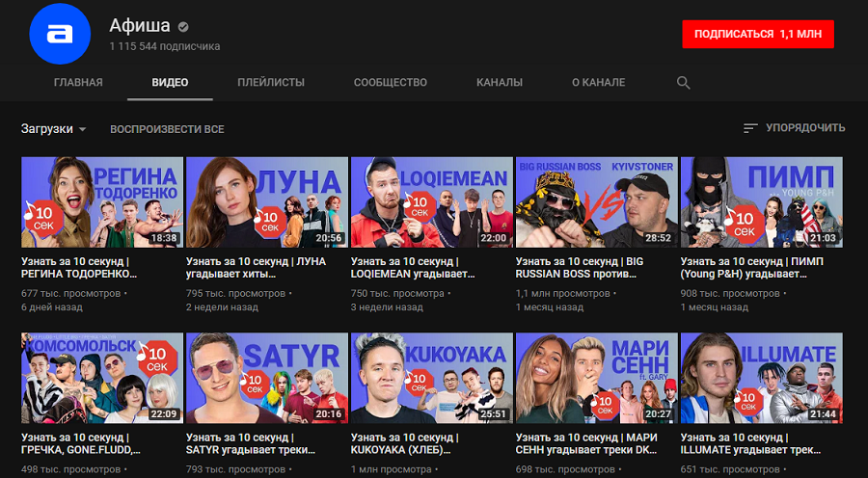Click the '677 тыс. просмотров' view count
Screen dimensions: 868x478
[x=70, y=293]
